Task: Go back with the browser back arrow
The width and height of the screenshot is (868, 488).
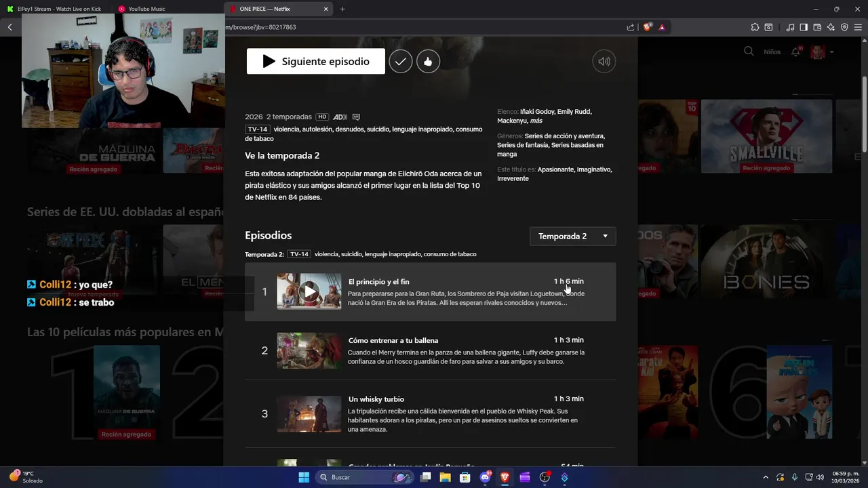Action: tap(10, 27)
